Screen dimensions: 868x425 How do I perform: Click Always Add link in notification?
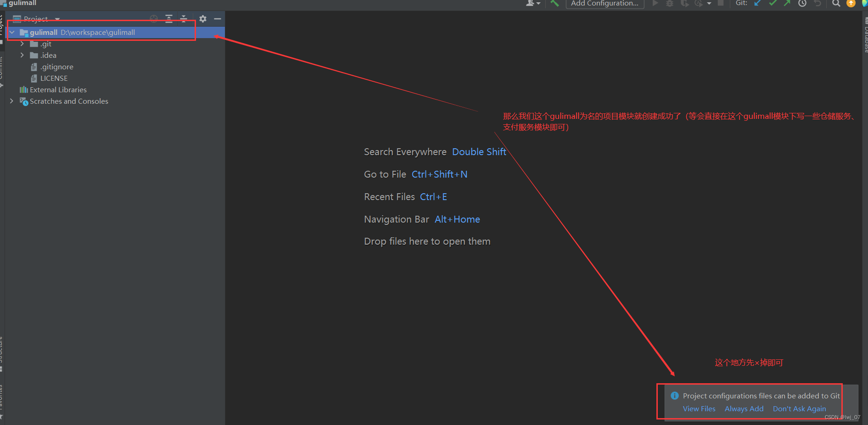pyautogui.click(x=744, y=409)
